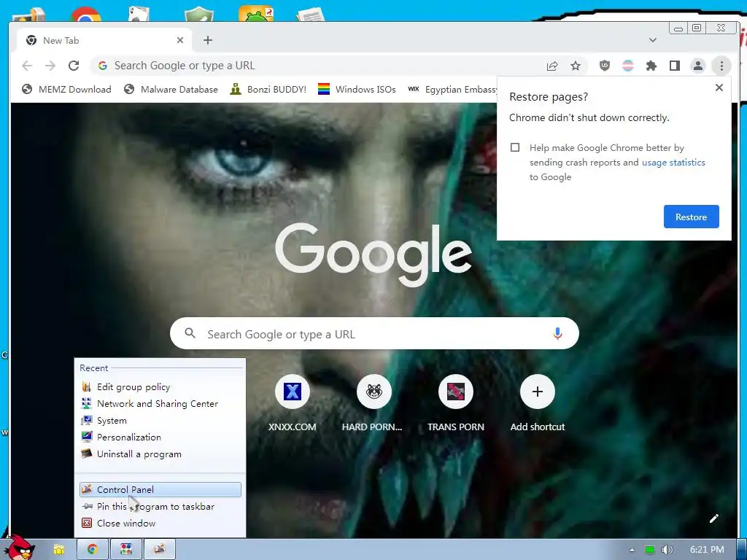Open the usage statistics link
Viewport: 747px width, 560px height.
(673, 163)
